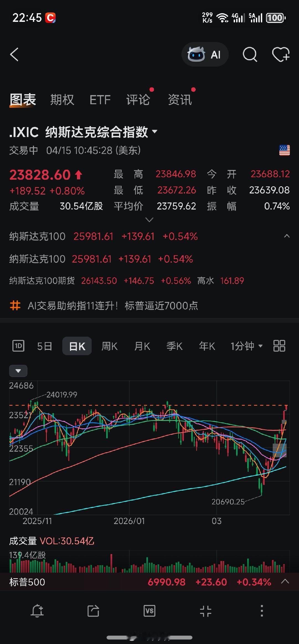Tap the home gesture bar
This screenshot has height=644, width=299.
(149, 638)
